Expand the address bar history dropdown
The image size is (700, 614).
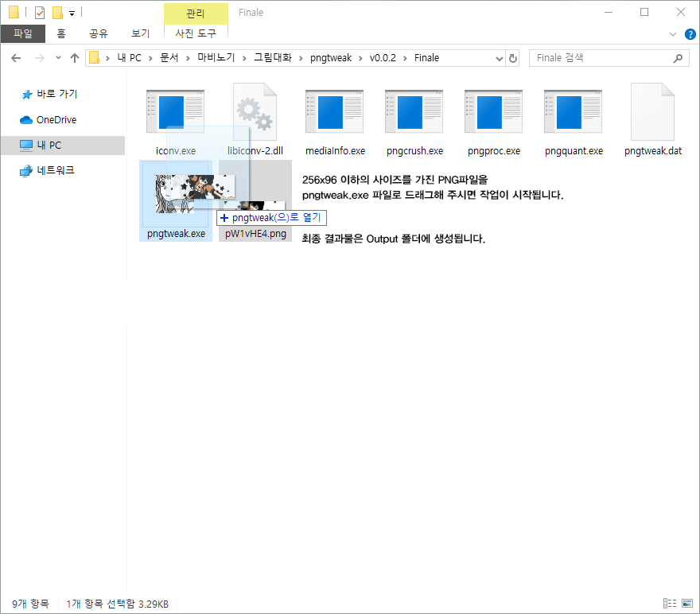[x=499, y=58]
